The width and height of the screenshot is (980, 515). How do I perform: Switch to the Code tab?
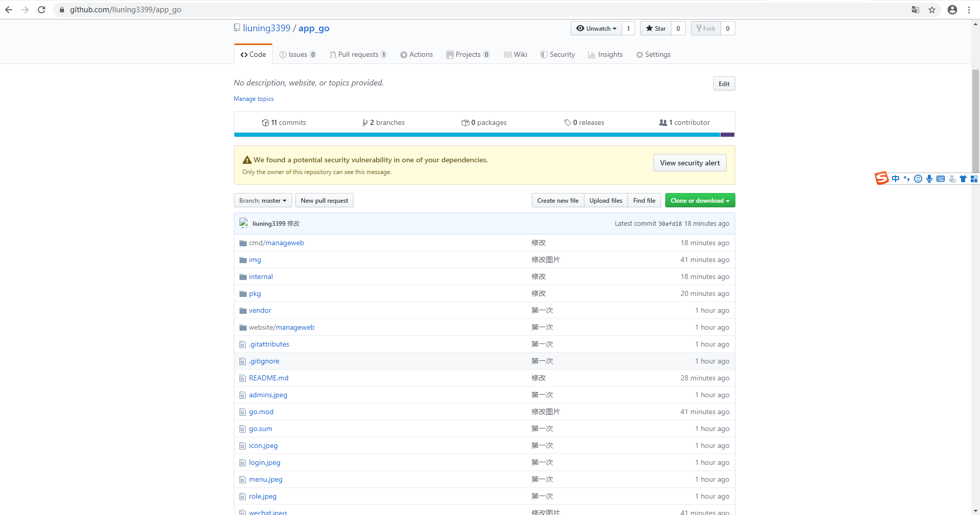(x=253, y=54)
